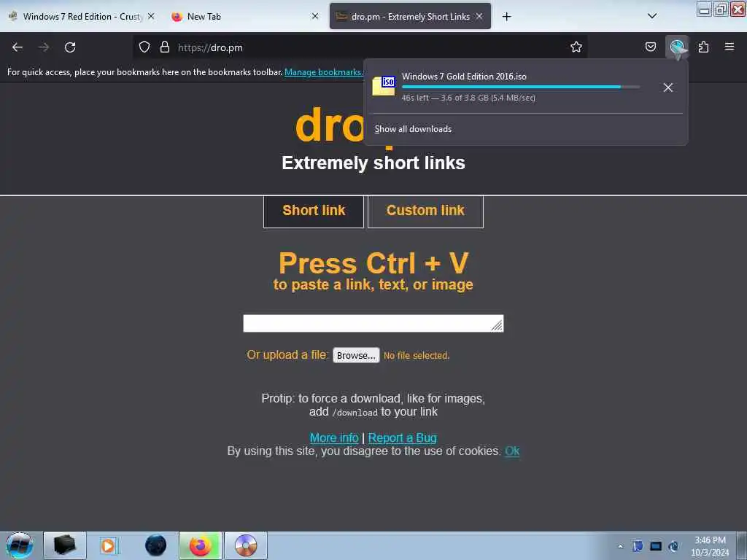747x560 pixels.
Task: Click the paste link text area
Action: pos(373,323)
